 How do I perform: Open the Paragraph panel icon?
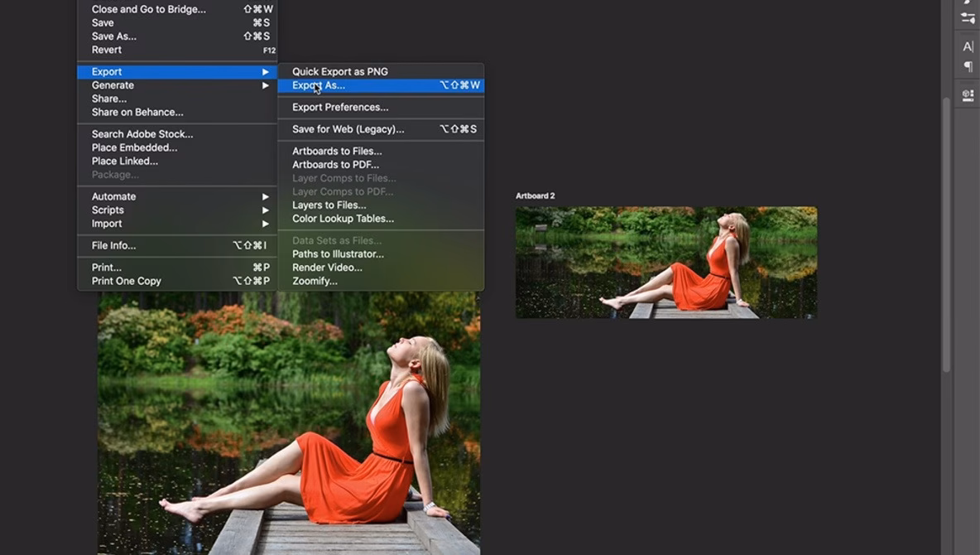[967, 65]
